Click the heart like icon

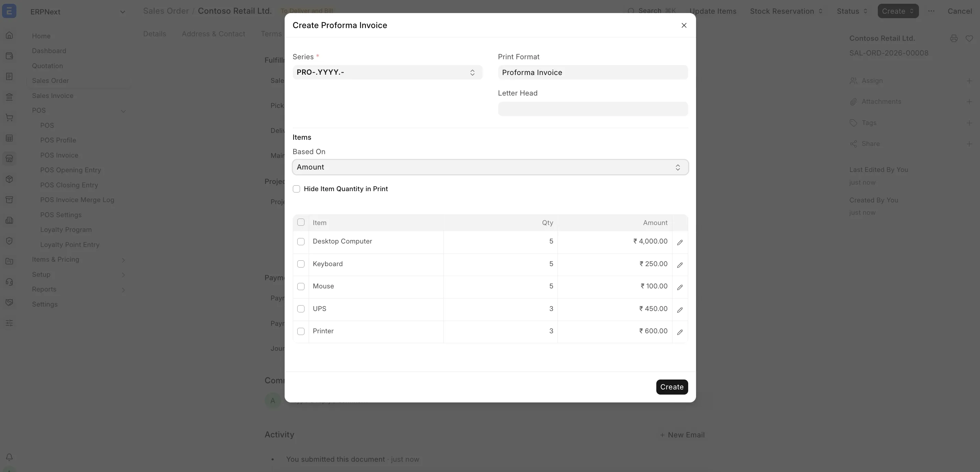click(x=969, y=38)
